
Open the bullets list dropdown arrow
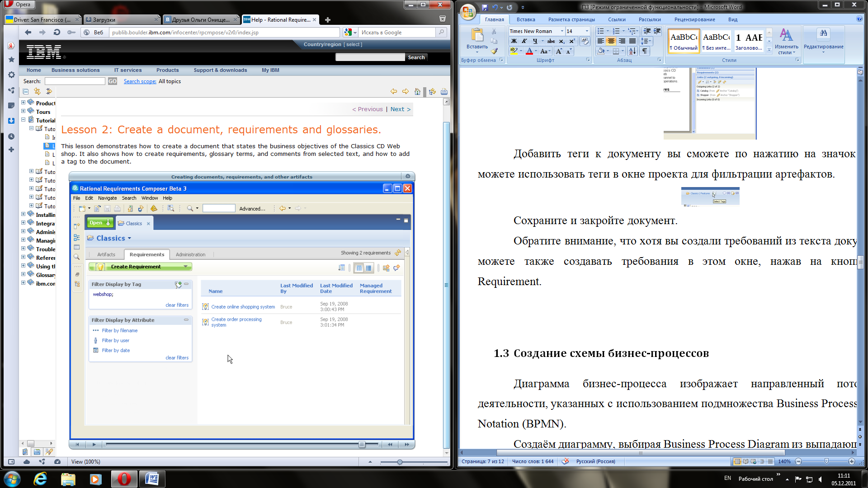click(608, 31)
